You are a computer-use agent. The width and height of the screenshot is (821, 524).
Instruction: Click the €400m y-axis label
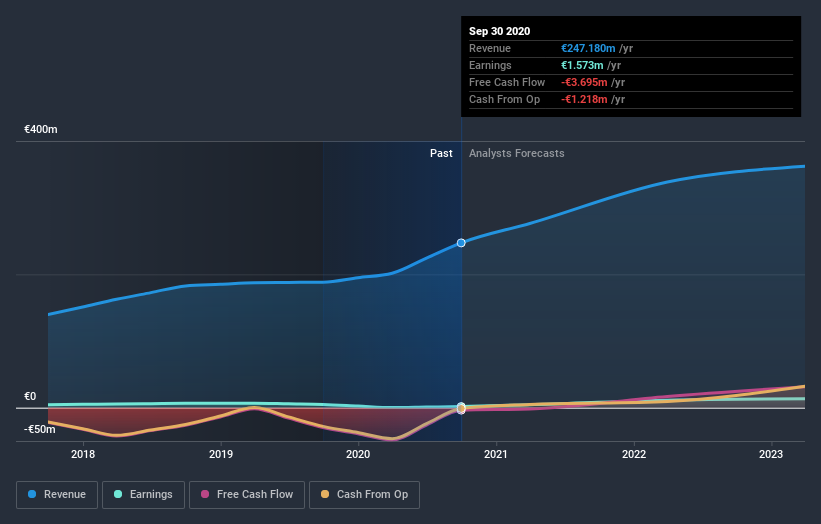(41, 129)
